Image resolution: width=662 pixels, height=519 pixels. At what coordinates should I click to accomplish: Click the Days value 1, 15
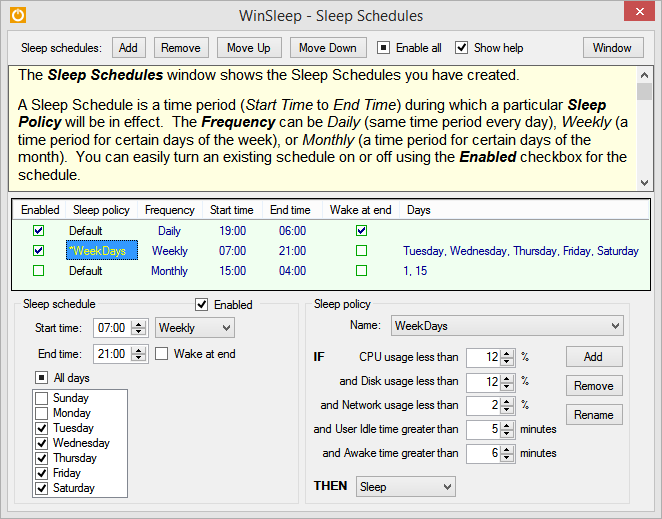[415, 271]
